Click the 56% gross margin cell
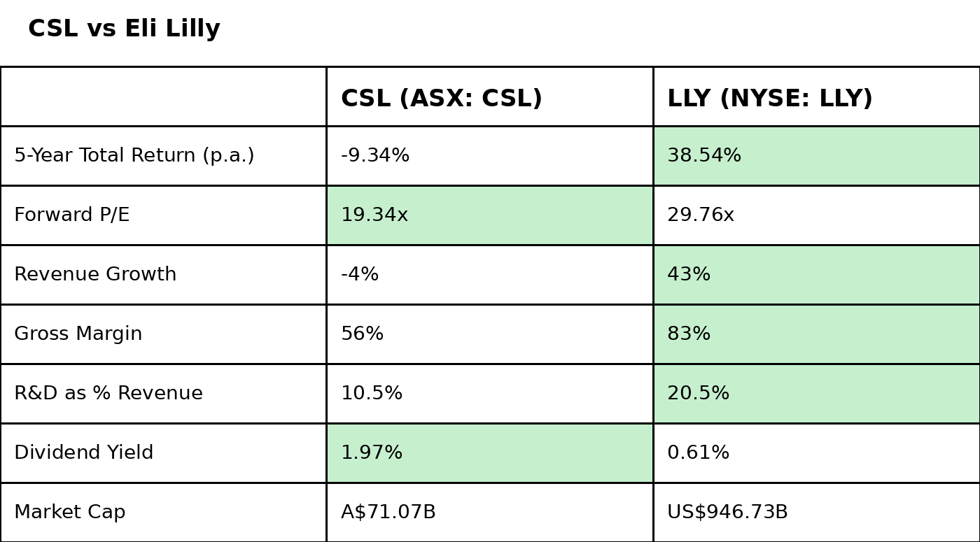 point(362,334)
